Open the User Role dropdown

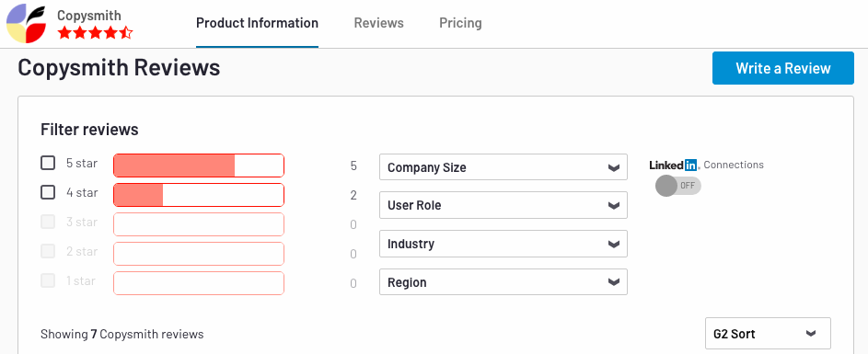point(503,205)
